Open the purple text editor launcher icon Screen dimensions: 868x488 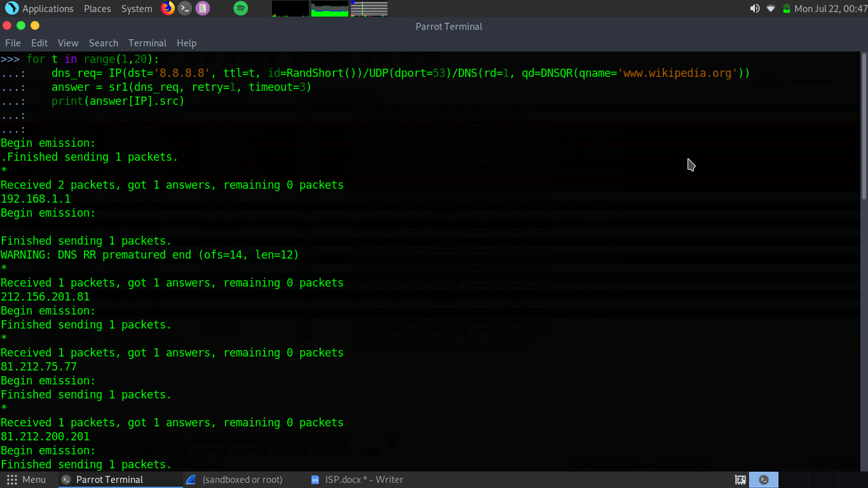(x=203, y=8)
